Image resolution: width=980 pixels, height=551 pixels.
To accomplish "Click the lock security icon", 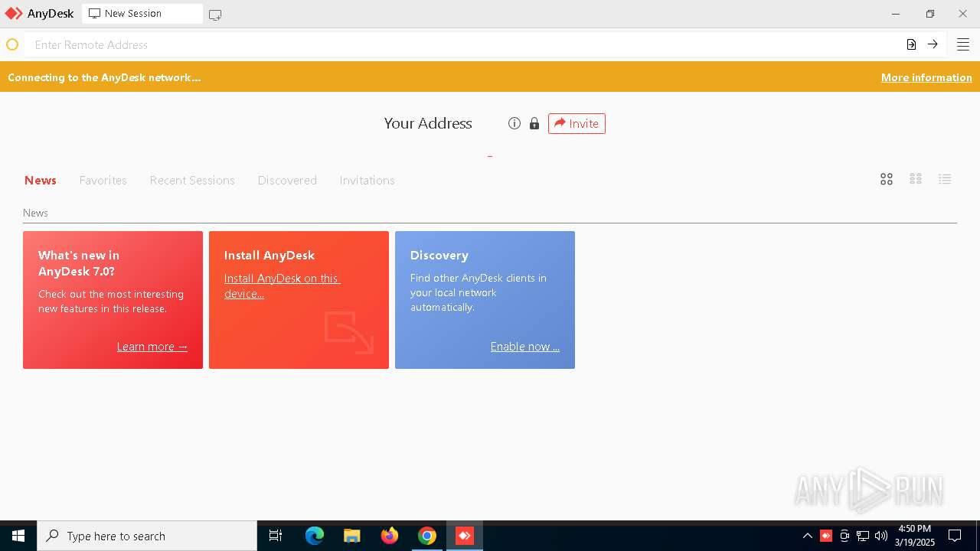I will pyautogui.click(x=534, y=123).
